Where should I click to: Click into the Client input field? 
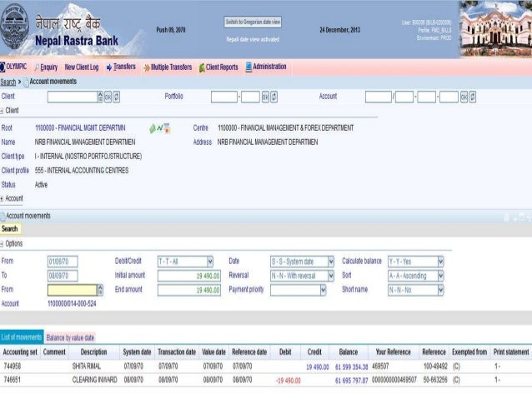point(73,97)
